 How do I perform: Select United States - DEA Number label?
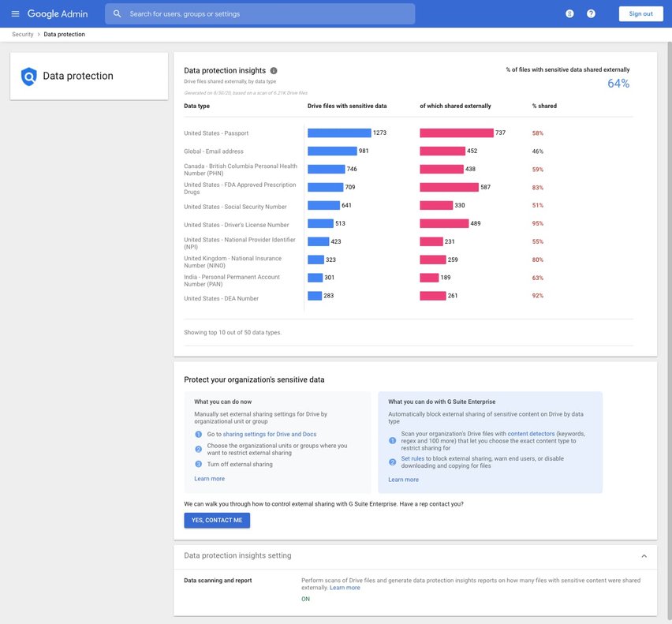(x=221, y=299)
